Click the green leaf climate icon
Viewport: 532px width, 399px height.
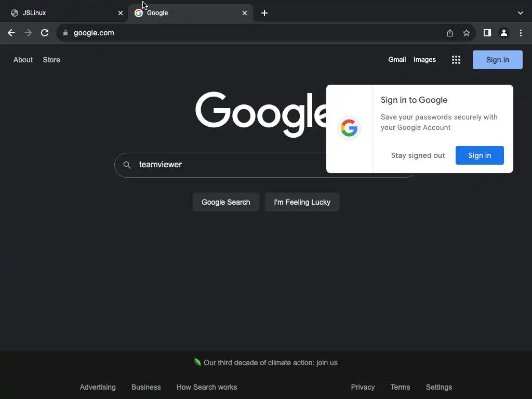[x=197, y=362]
